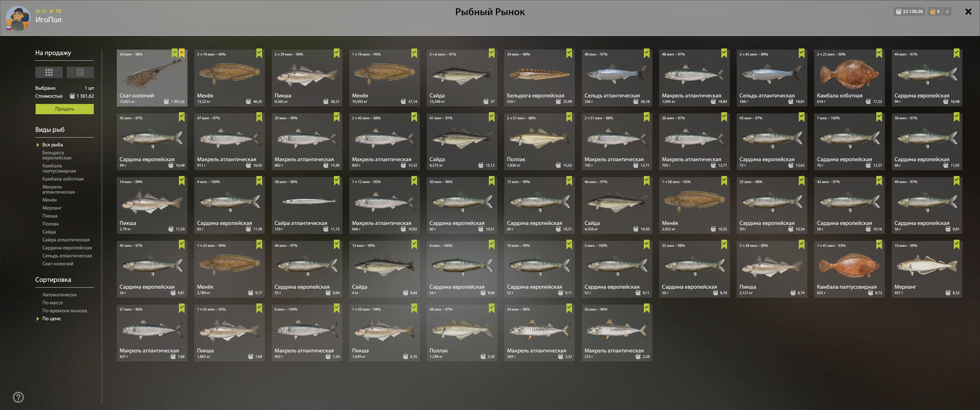This screenshot has height=410, width=980.
Task: Click the plus icon to add gold
Action: (947, 11)
